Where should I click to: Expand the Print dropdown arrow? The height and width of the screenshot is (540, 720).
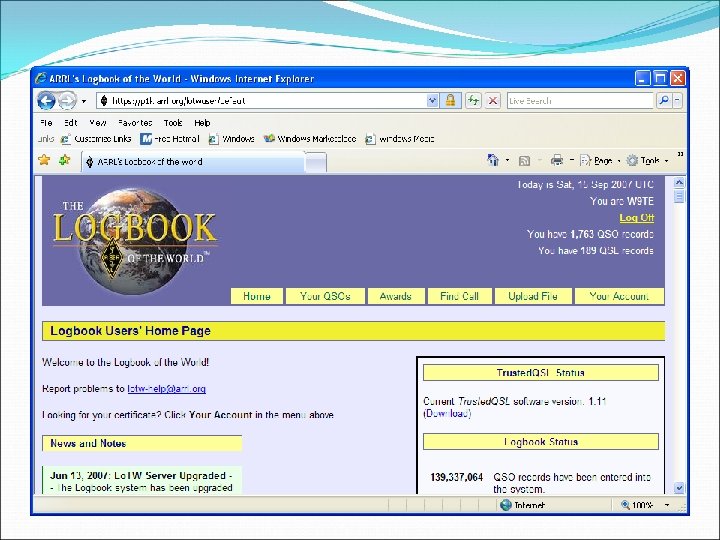pyautogui.click(x=572, y=160)
